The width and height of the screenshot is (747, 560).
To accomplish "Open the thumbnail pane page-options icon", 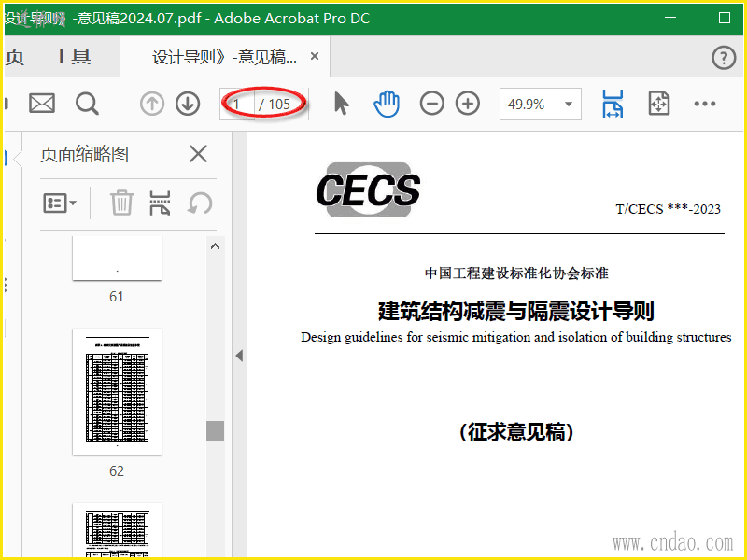I will (x=160, y=203).
